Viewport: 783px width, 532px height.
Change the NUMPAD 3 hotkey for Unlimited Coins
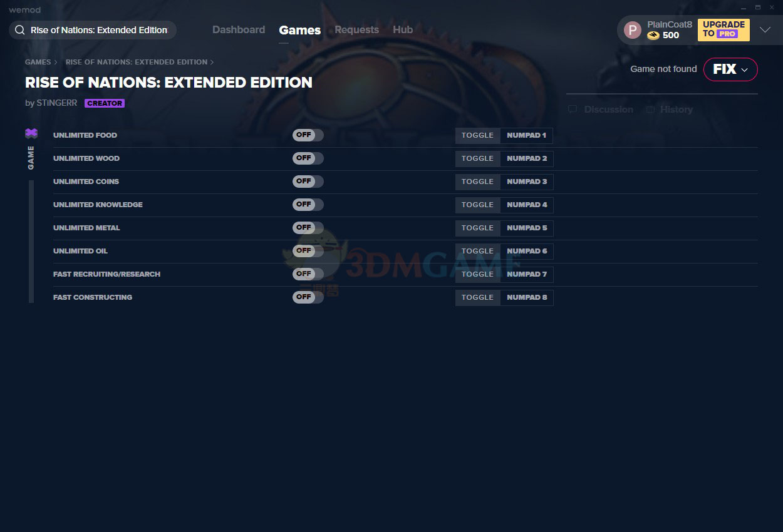tap(526, 182)
